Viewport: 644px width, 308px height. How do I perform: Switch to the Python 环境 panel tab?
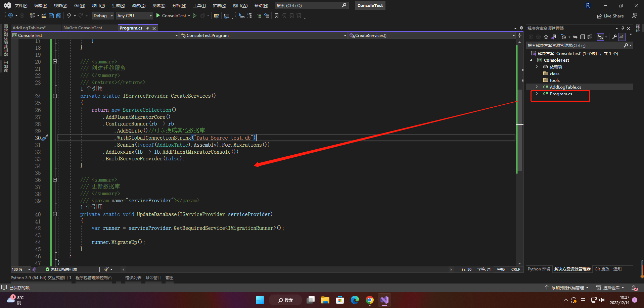(x=539, y=269)
